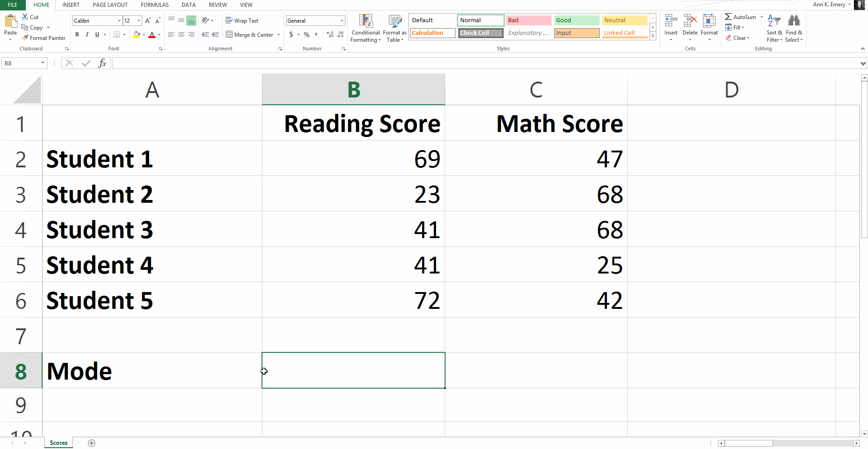Image resolution: width=868 pixels, height=449 pixels.
Task: Open the General number format dropdown
Action: [x=342, y=21]
